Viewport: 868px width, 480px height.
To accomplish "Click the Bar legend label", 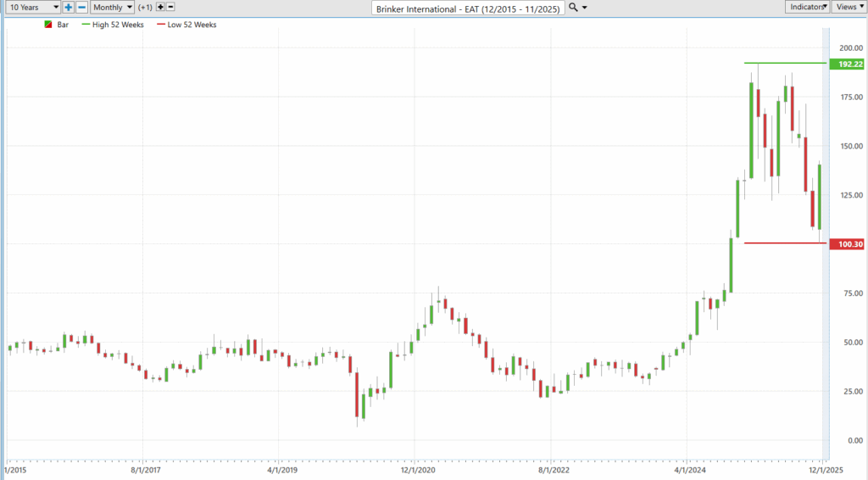I will click(63, 25).
